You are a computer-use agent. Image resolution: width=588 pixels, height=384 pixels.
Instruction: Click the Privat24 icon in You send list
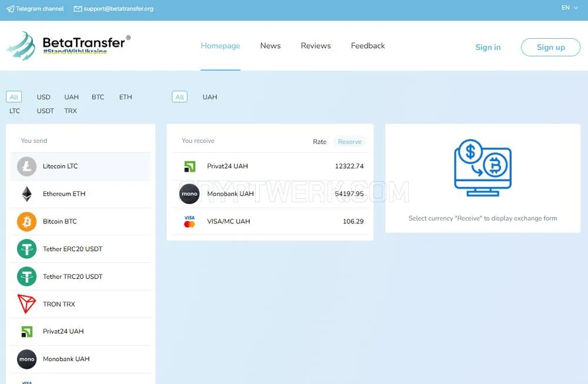(26, 332)
